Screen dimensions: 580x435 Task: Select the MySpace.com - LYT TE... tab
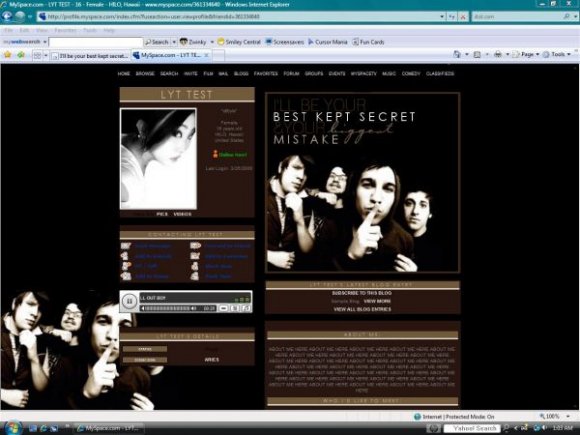tap(171, 55)
